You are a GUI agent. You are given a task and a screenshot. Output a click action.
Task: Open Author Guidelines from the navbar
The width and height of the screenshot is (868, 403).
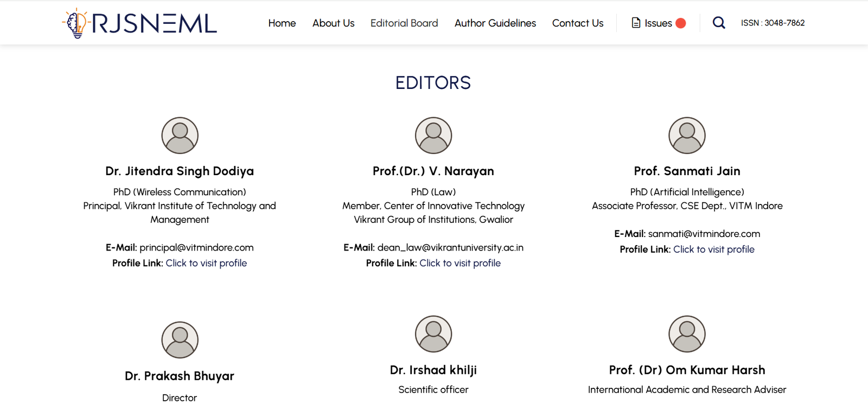coord(495,23)
